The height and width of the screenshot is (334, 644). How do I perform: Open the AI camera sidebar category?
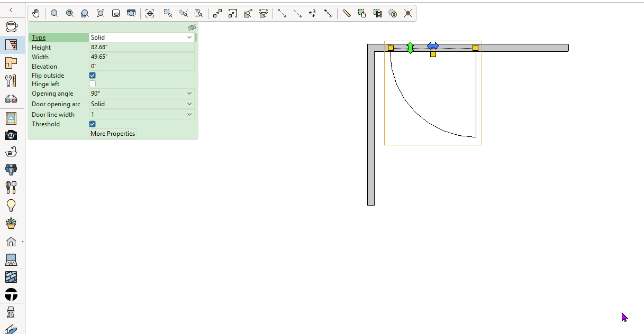11,135
